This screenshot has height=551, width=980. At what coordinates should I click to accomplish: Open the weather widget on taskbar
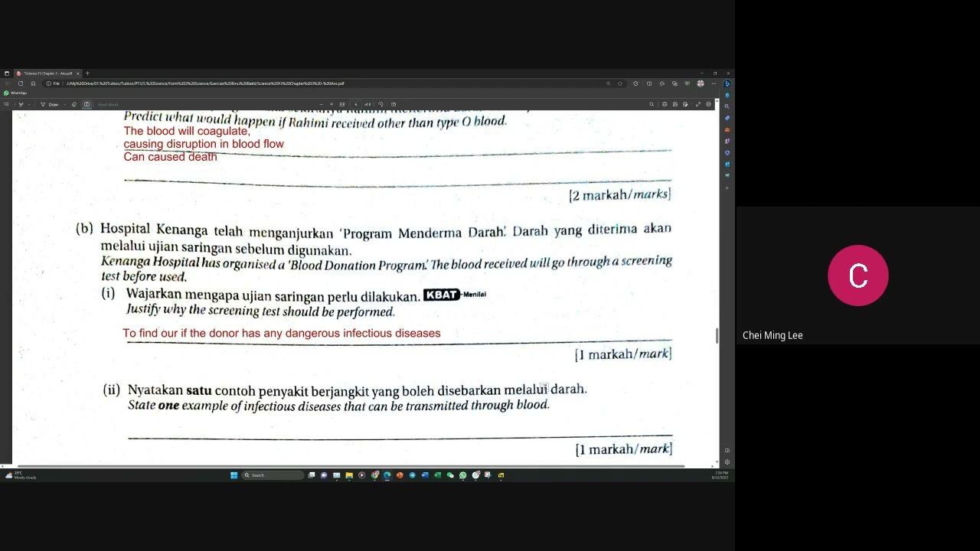pos(20,475)
